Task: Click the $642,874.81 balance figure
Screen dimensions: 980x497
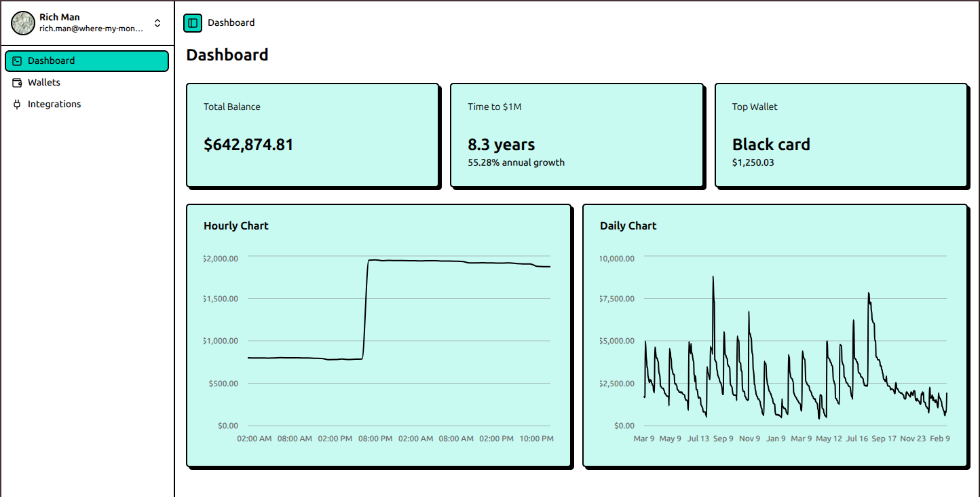Action: [248, 144]
